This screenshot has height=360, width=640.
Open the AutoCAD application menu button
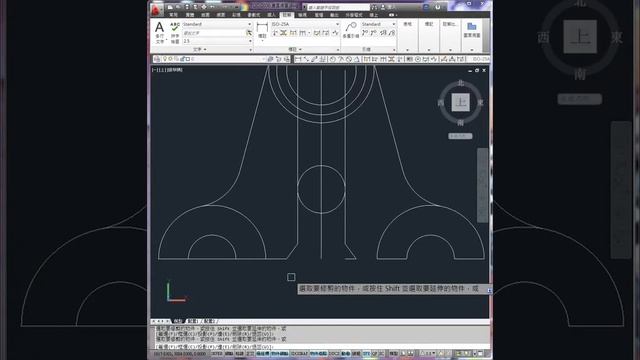click(156, 9)
